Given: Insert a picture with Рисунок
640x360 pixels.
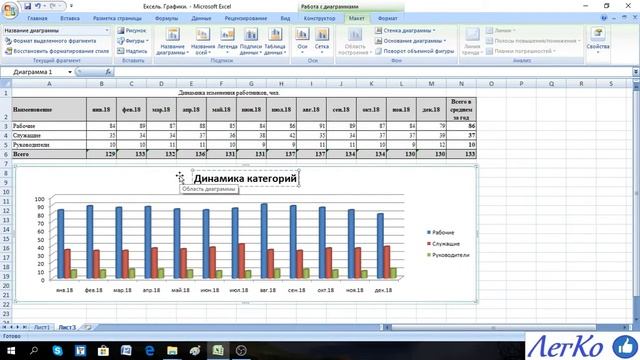Looking at the screenshot, I should (131, 31).
